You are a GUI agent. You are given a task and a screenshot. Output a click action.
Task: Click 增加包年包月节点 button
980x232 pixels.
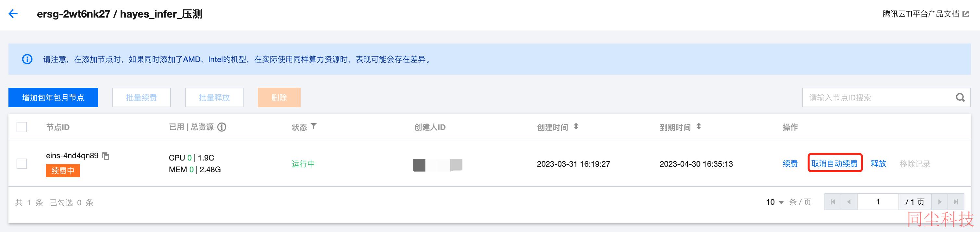53,97
